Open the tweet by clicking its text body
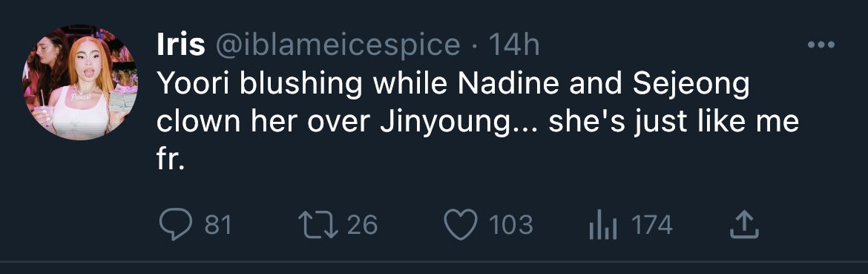 pos(478,122)
